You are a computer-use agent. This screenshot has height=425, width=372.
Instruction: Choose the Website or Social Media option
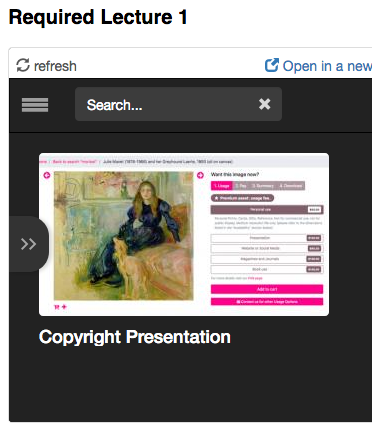tap(267, 248)
